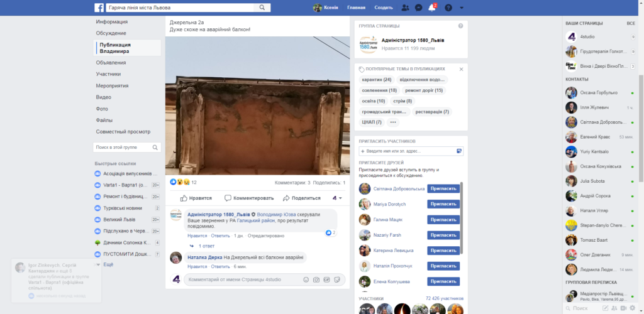Like the post with the Нравится button
The width and height of the screenshot is (644, 314).
pos(196,198)
